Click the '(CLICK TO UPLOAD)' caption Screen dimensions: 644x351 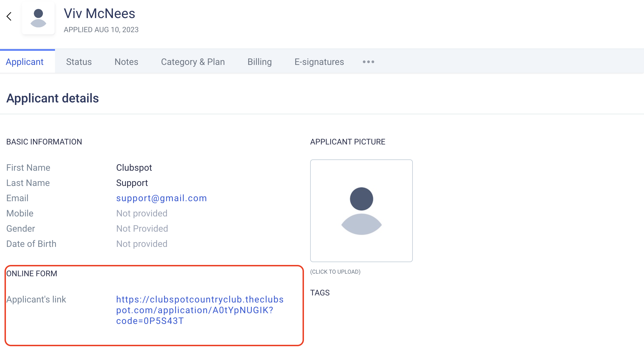click(x=335, y=272)
